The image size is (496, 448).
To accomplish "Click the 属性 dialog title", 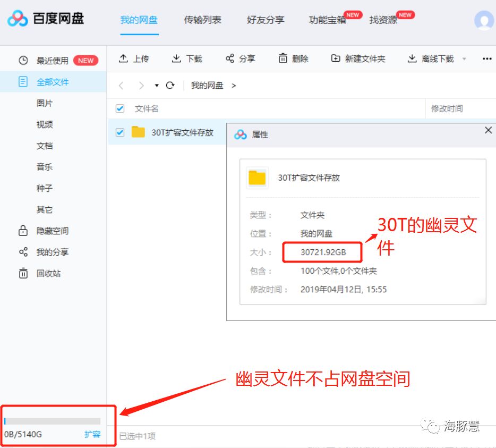I will pos(260,134).
